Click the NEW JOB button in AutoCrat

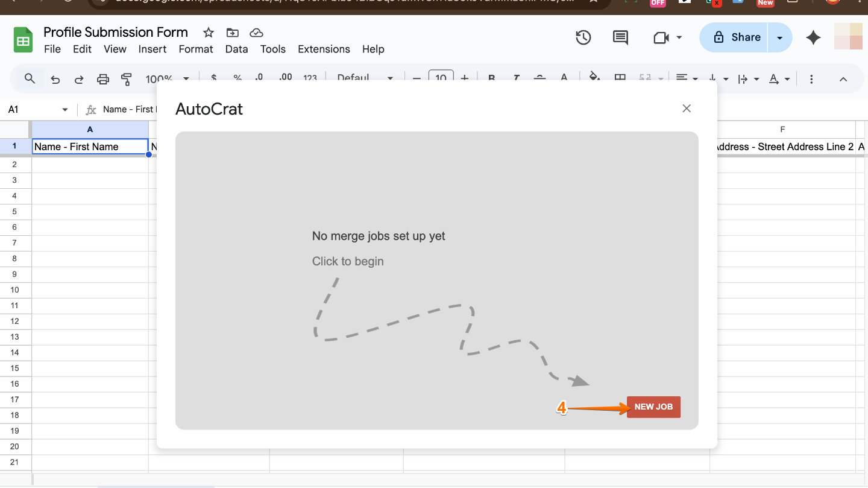653,407
